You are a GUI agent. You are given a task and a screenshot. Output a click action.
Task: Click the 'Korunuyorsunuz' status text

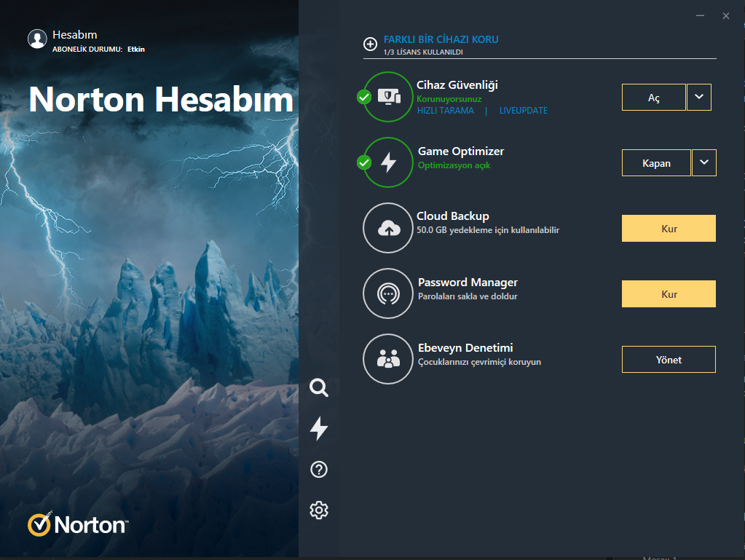coord(449,99)
